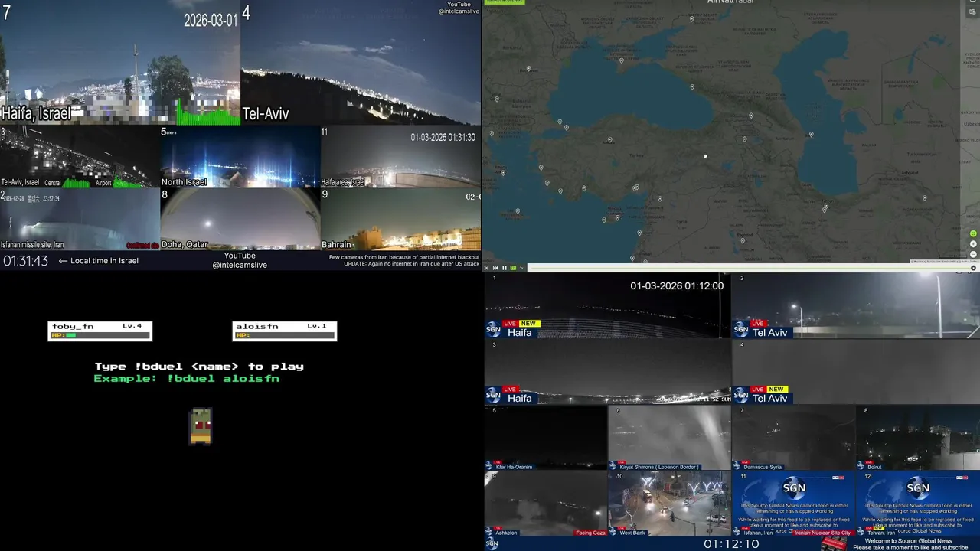The height and width of the screenshot is (551, 980).
Task: Open SGN Tel Aviv camera 2 feed
Action: pos(856,306)
